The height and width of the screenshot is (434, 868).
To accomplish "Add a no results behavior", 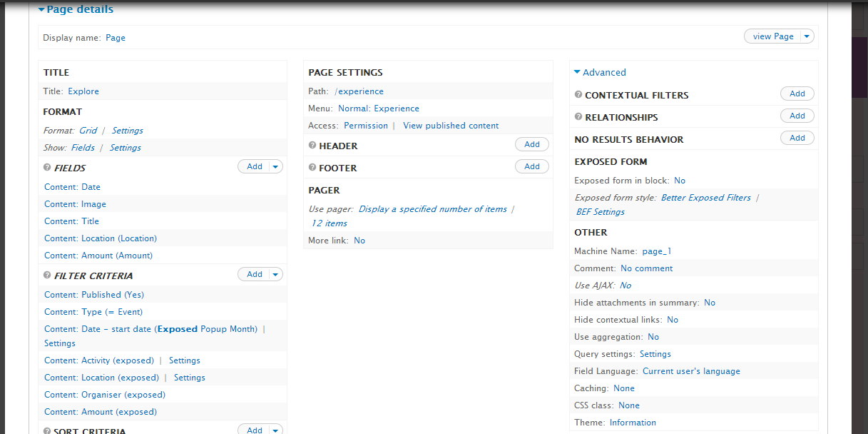I will (797, 138).
